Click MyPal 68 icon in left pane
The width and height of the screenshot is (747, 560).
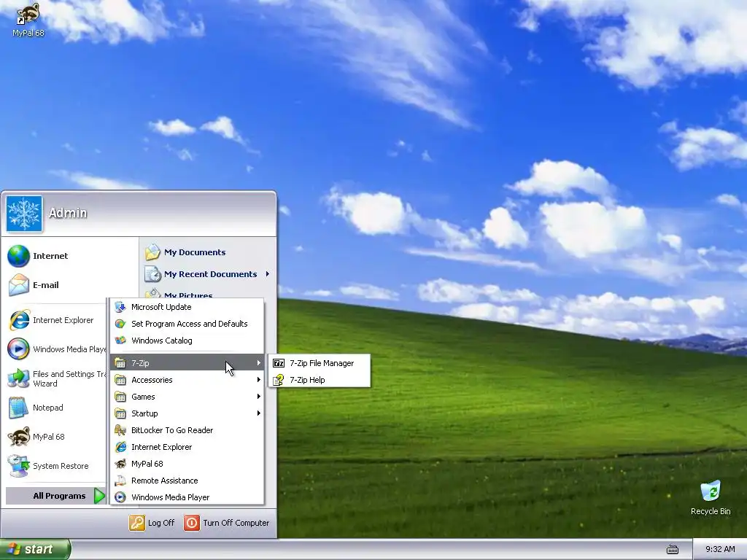pyautogui.click(x=18, y=437)
